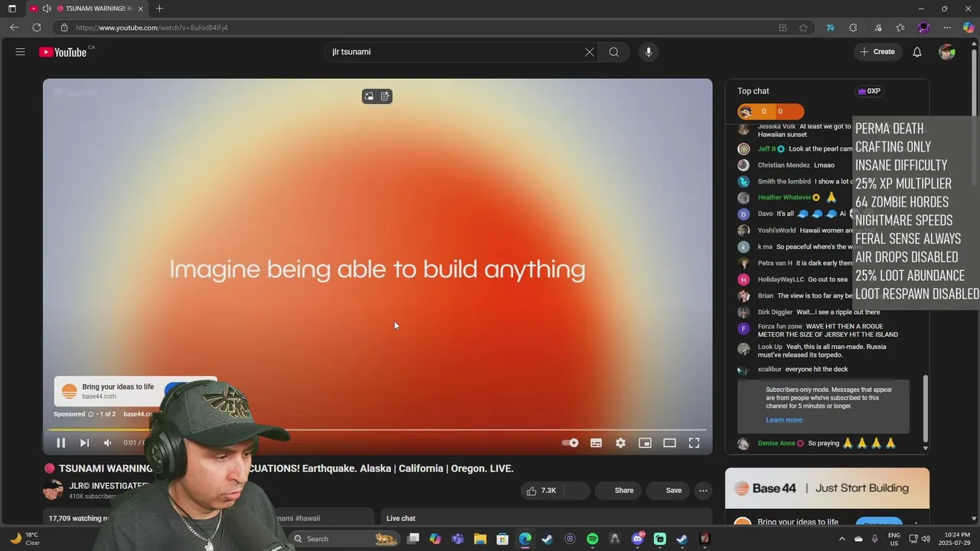Open Microsoft Teams from taskbar
The image size is (980, 551).
[x=458, y=539]
